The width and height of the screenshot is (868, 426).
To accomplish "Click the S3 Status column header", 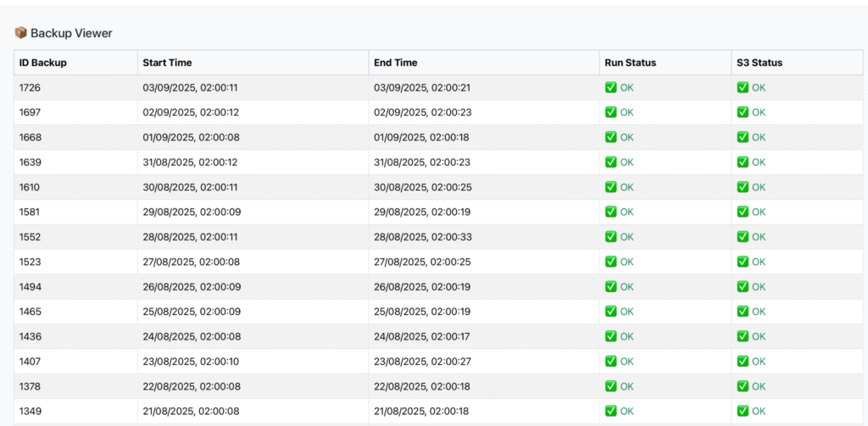I will 759,63.
